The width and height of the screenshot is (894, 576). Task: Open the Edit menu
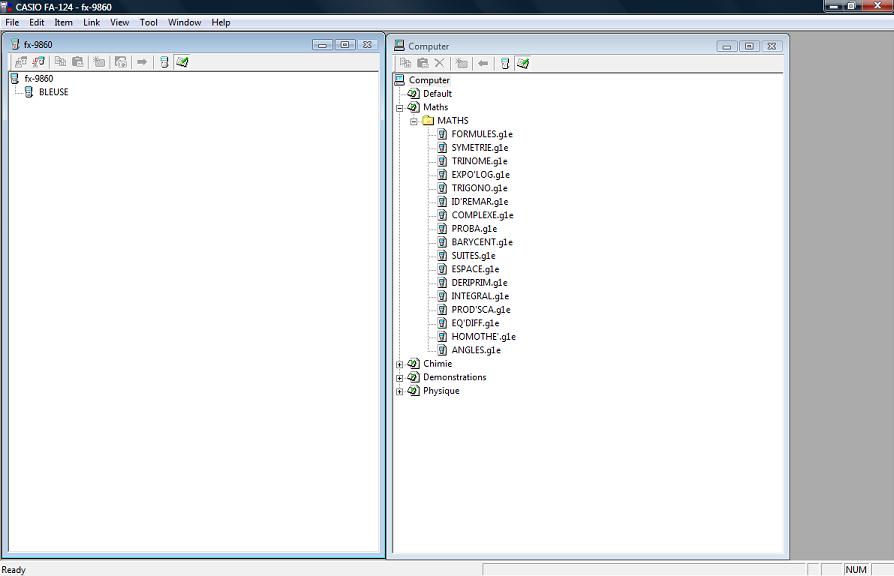pos(36,22)
